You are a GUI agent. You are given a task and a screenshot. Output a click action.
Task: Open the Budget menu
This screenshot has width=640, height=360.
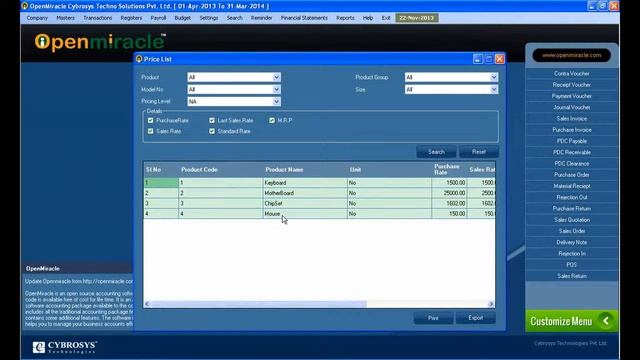click(182, 18)
